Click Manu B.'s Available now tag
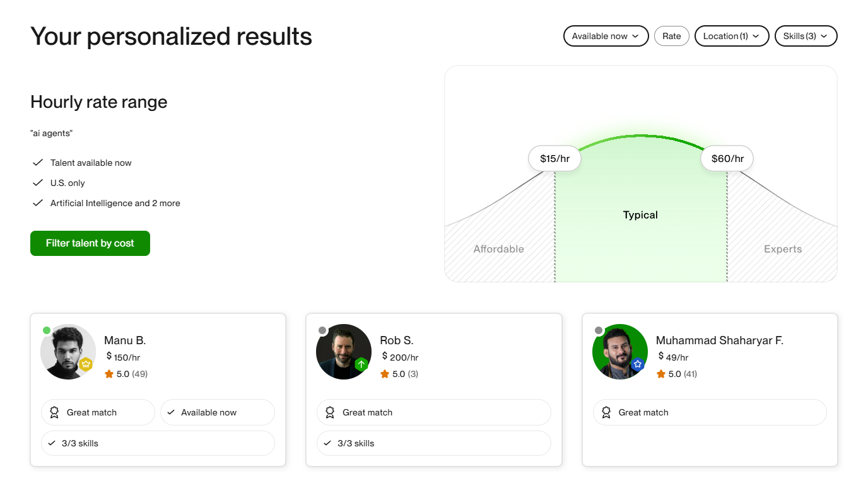This screenshot has width=868, height=481. 218,412
